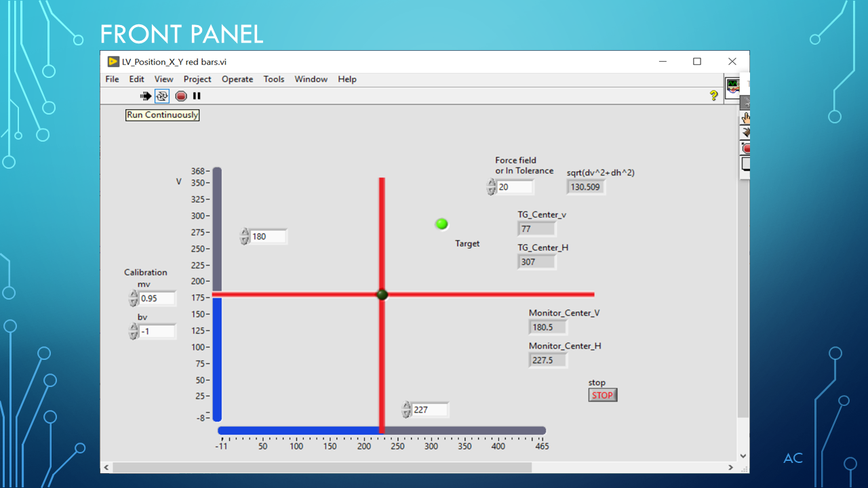
Task: Minimize the LabVIEW window
Action: click(663, 62)
